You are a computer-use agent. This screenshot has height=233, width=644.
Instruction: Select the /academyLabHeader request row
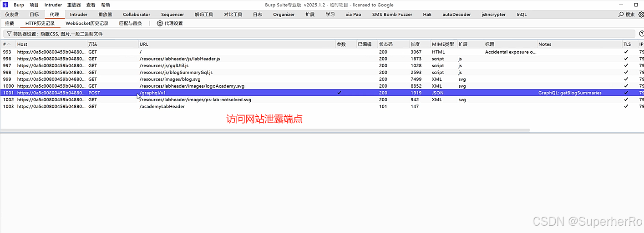click(x=322, y=106)
